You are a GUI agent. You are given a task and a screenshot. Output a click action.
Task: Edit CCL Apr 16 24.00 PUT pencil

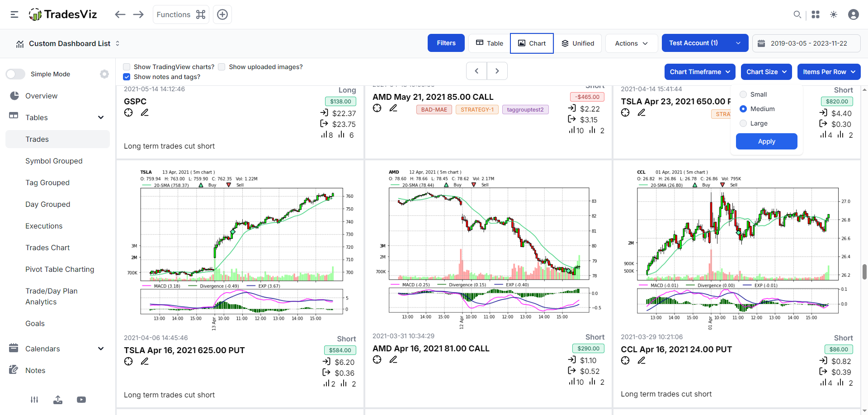(642, 360)
